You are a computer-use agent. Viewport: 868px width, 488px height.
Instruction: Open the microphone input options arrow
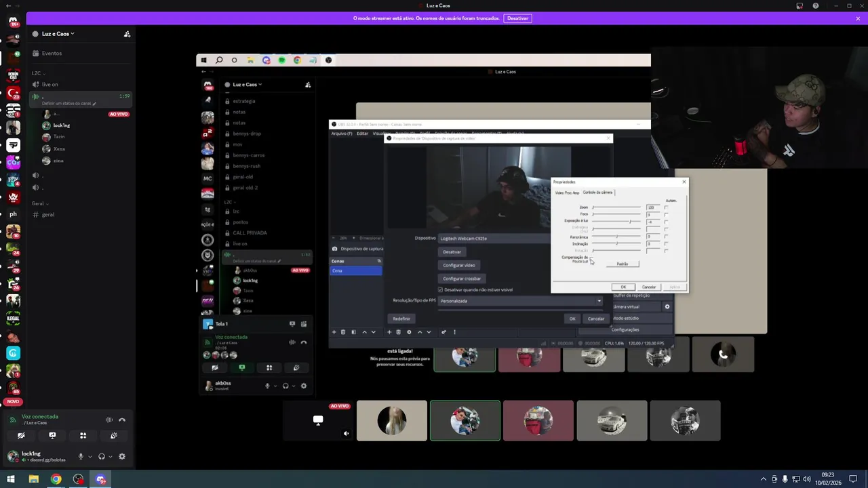pos(90,457)
